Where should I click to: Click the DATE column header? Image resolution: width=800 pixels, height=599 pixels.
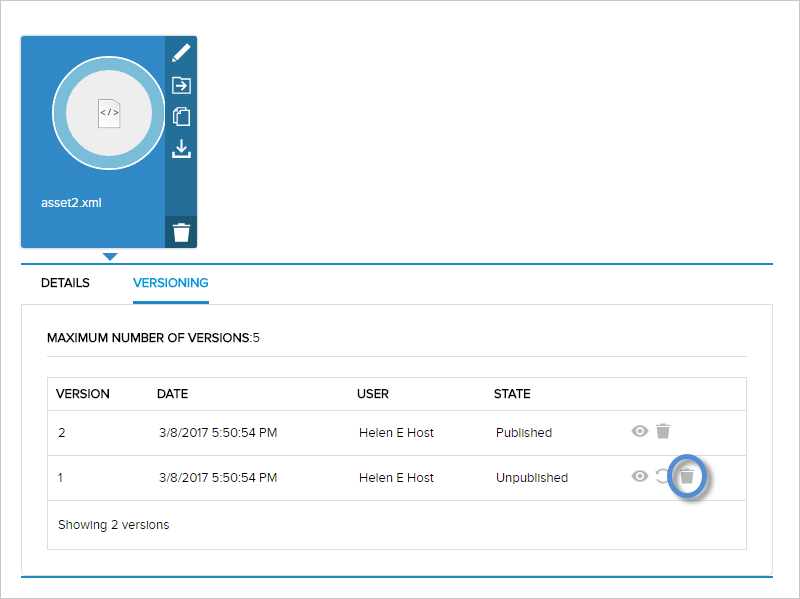[172, 394]
